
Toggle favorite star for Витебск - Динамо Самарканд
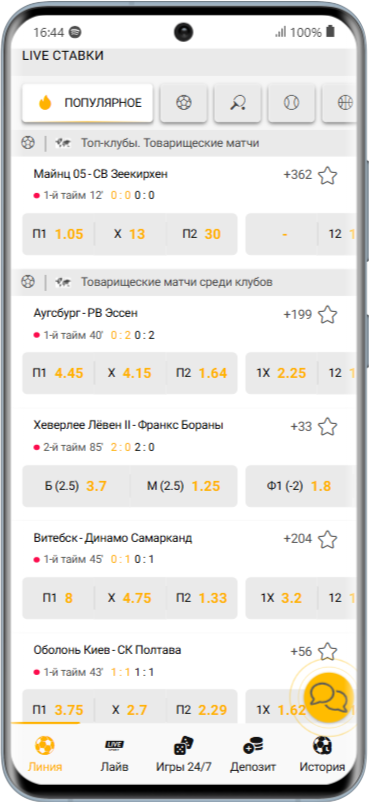click(x=328, y=539)
